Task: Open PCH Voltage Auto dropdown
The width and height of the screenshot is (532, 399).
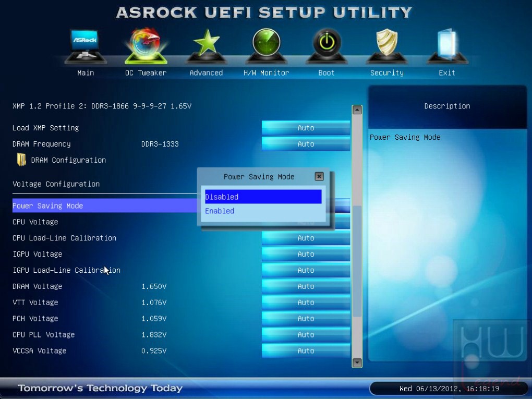Action: 306,319
